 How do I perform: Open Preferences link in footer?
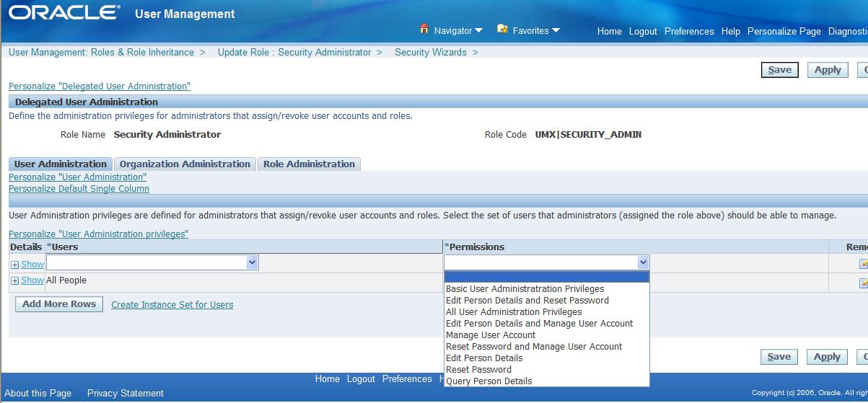click(407, 378)
